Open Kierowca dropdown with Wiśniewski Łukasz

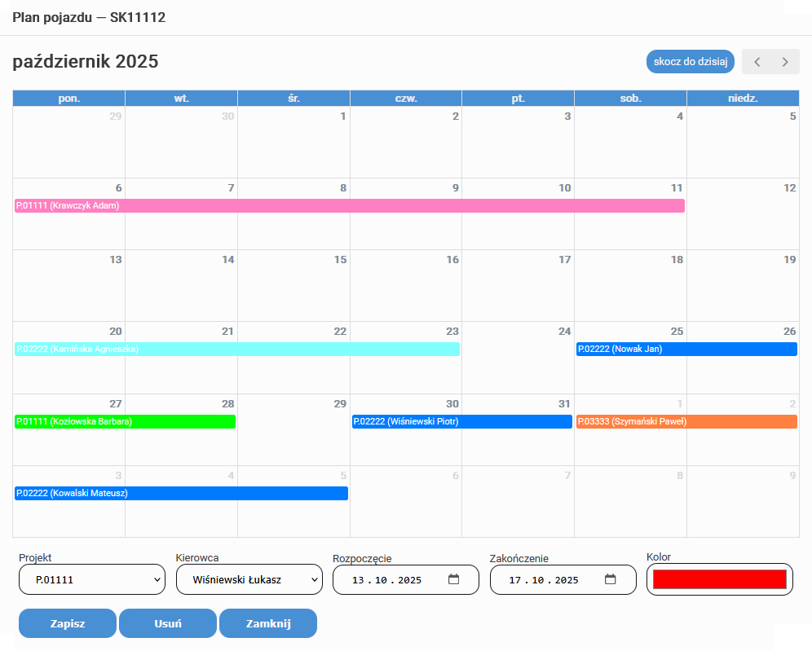point(249,580)
